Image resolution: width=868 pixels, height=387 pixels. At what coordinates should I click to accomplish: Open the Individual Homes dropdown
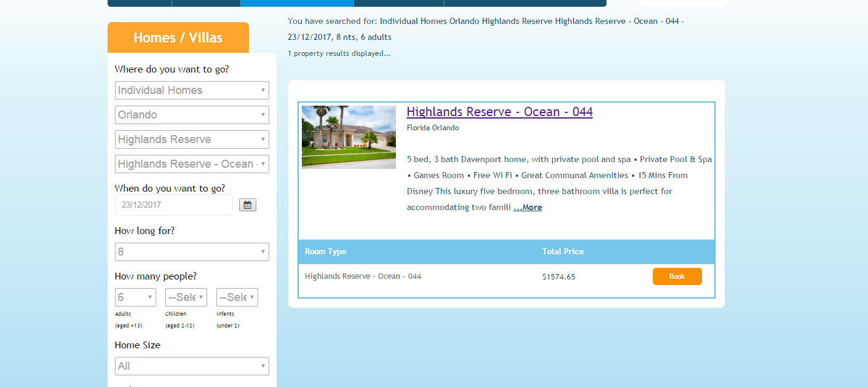[x=192, y=90]
